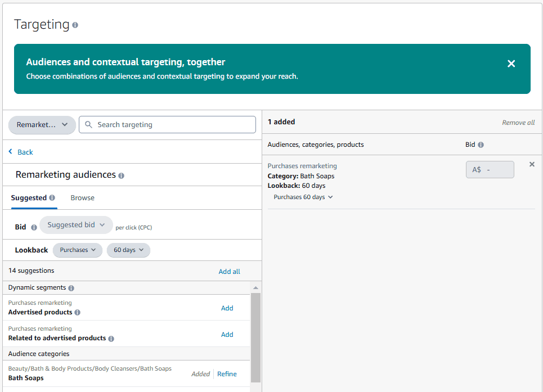543x392 pixels.
Task: Click the Bid column info icon in added panel
Action: click(480, 145)
